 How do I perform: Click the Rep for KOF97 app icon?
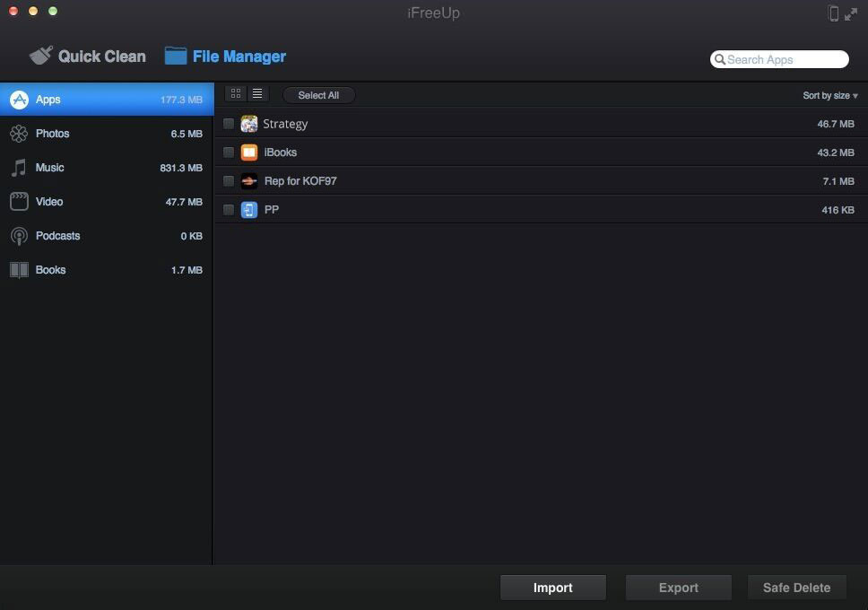(x=249, y=181)
